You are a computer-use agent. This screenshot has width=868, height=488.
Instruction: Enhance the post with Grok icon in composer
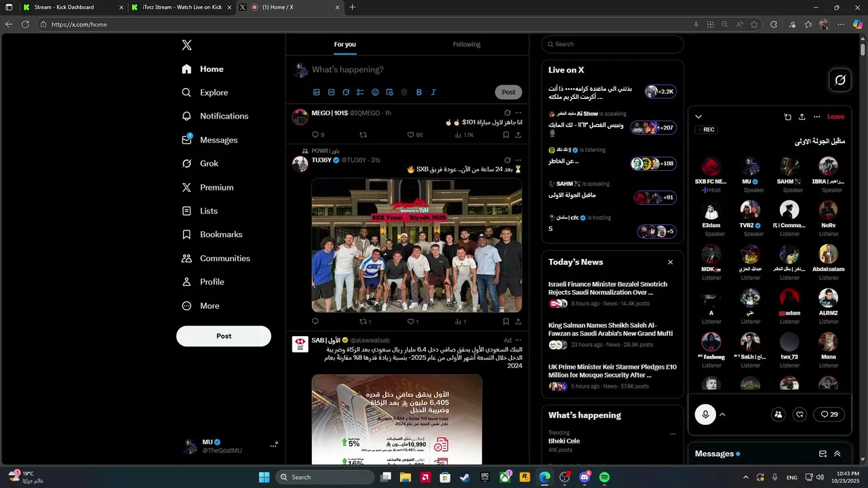click(x=346, y=92)
